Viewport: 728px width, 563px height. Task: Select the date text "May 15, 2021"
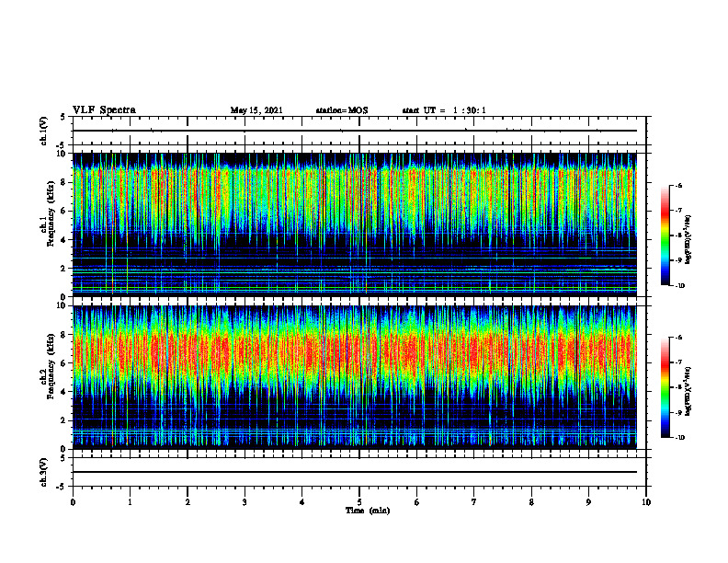pos(256,110)
